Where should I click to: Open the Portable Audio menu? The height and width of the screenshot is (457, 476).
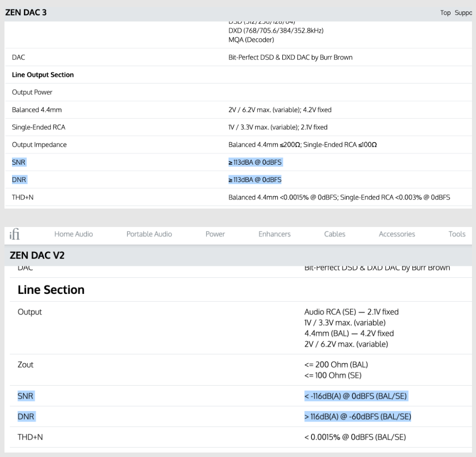149,234
